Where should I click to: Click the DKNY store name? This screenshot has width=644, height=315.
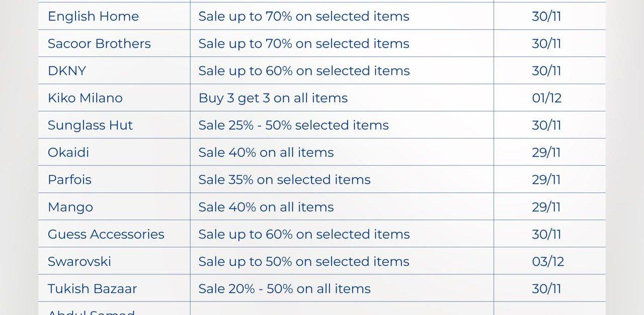coord(67,71)
